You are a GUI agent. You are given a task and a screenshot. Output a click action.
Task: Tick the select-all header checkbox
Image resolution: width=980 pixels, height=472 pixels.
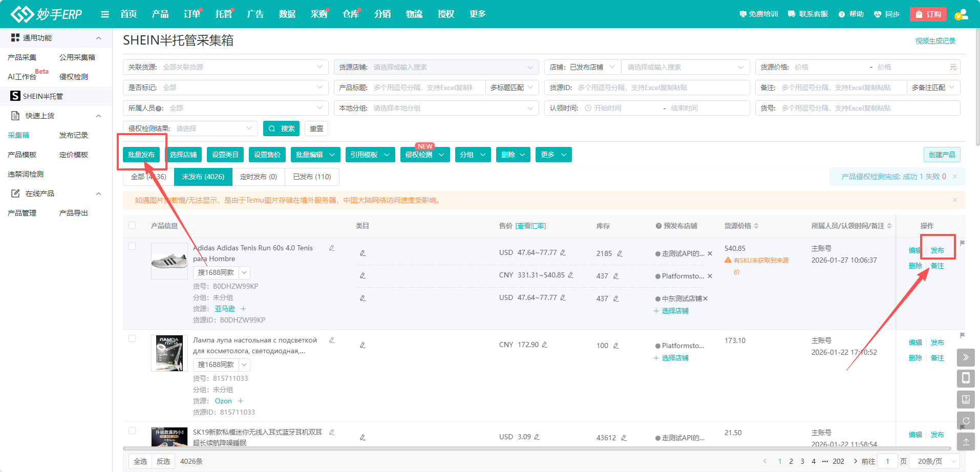pos(132,225)
